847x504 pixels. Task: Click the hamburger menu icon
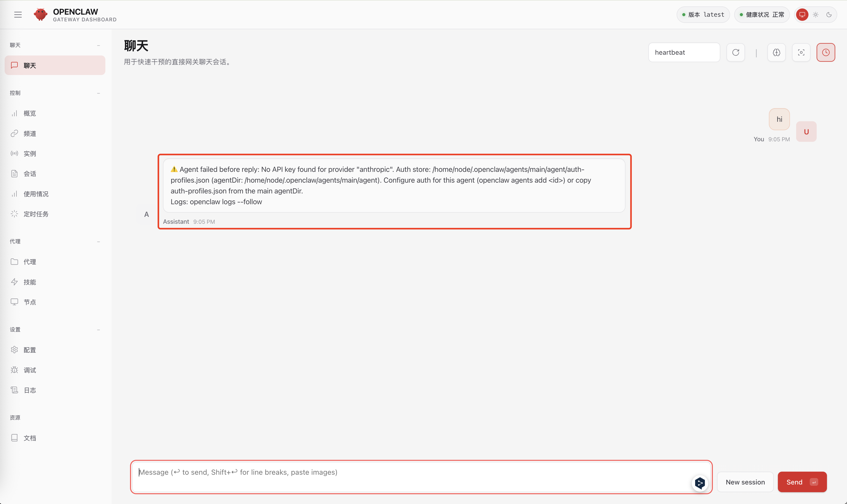[x=18, y=15]
